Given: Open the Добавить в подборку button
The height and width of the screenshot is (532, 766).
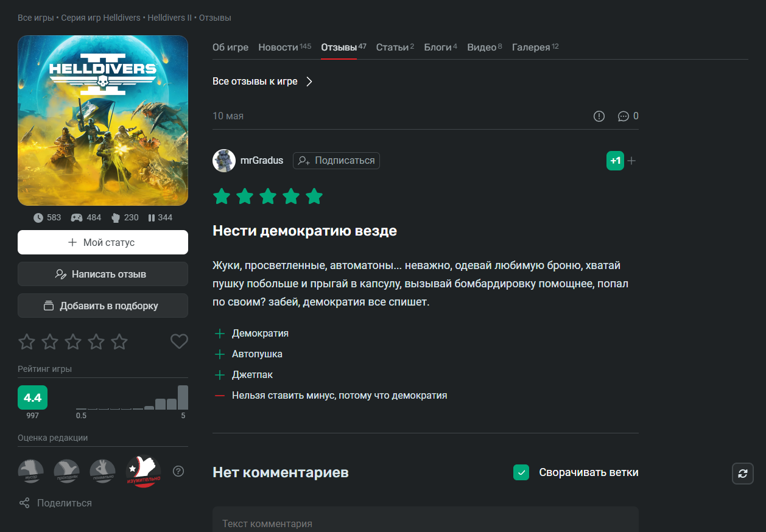Looking at the screenshot, I should (103, 306).
